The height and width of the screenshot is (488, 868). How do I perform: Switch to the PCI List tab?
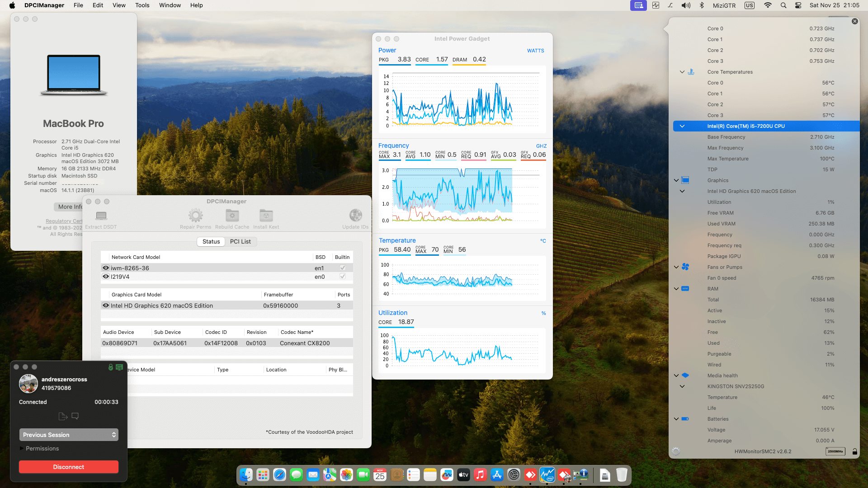240,242
